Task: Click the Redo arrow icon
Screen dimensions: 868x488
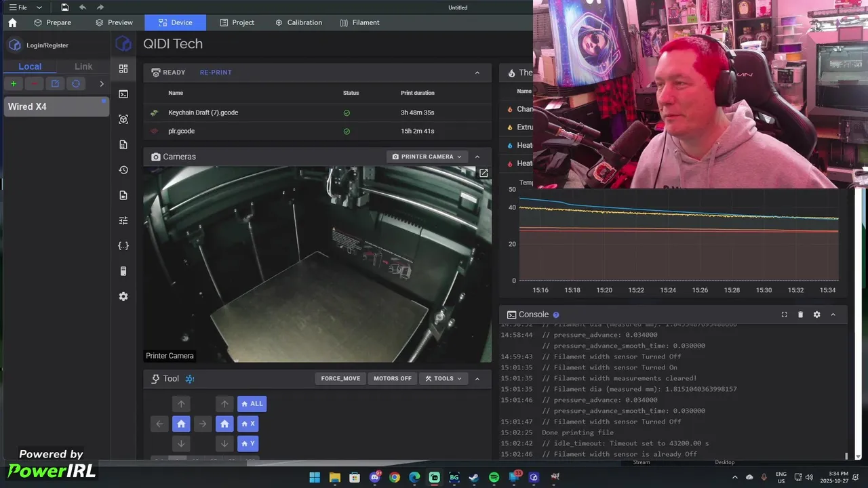Action: point(100,7)
